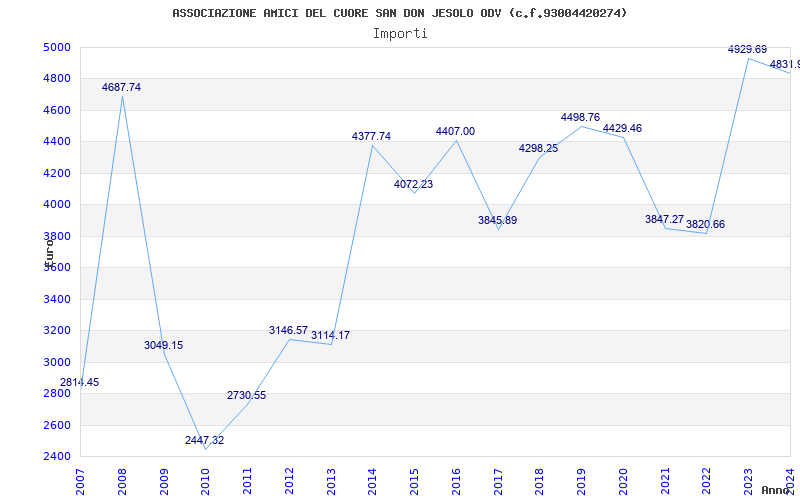Viewport: 800px width, 500px height.
Task: Click the x-axis year 2023
Action: coord(748,482)
